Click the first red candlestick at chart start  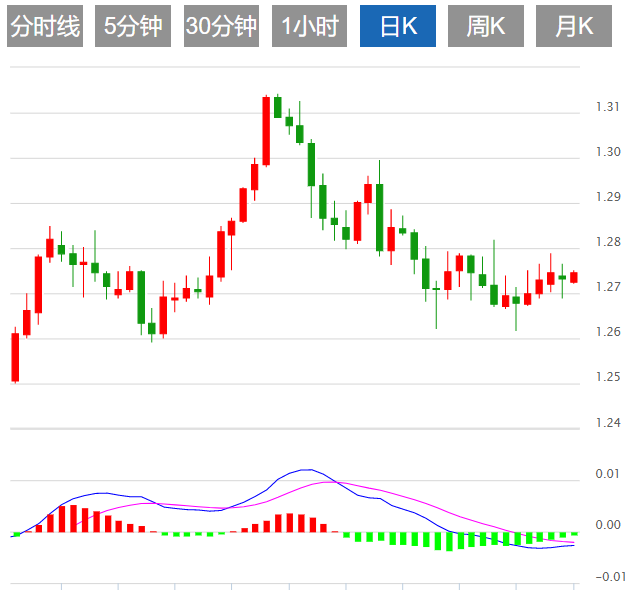coord(15,357)
